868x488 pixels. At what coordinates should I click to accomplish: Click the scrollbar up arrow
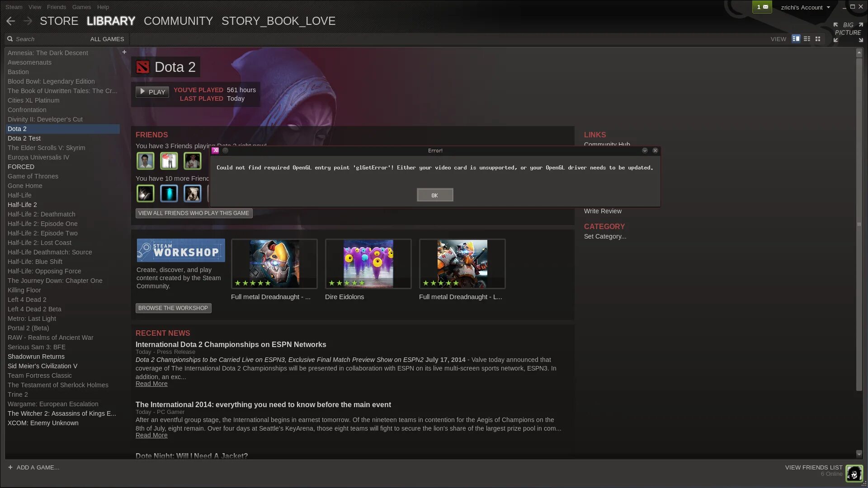tap(859, 53)
